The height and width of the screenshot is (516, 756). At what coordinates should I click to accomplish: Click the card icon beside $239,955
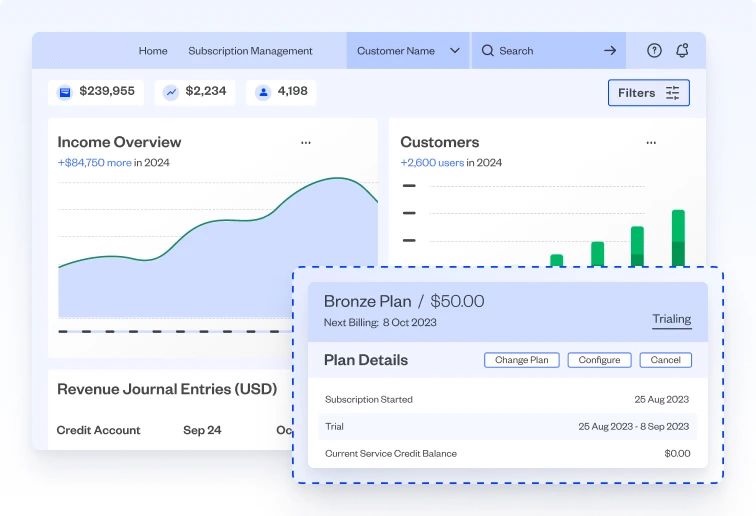(x=65, y=92)
